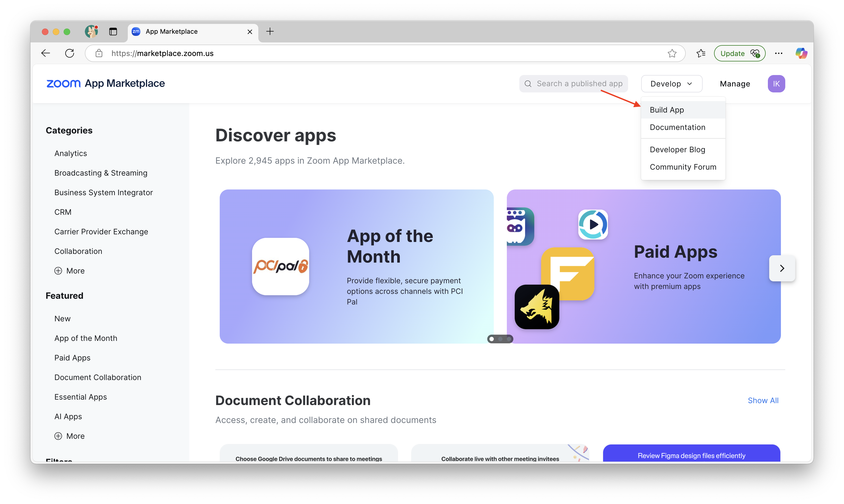The image size is (844, 504).
Task: Advance the carousel with the right chevron
Action: pos(782,268)
